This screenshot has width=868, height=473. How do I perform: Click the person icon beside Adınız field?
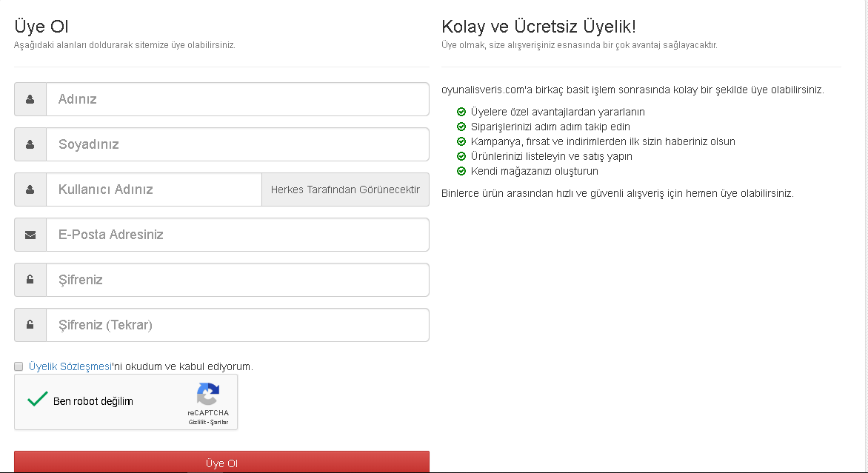click(30, 99)
